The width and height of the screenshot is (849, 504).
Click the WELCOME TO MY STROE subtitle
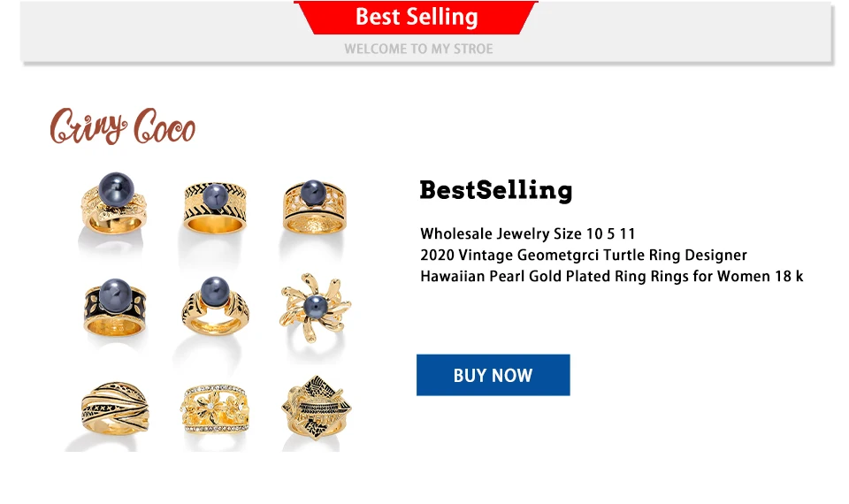coord(418,49)
